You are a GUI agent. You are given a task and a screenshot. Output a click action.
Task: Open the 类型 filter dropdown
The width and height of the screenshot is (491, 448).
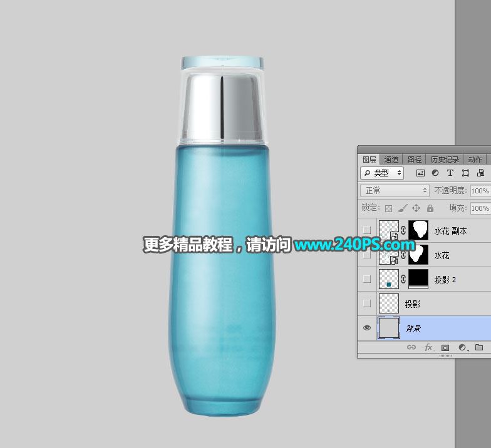[x=382, y=173]
